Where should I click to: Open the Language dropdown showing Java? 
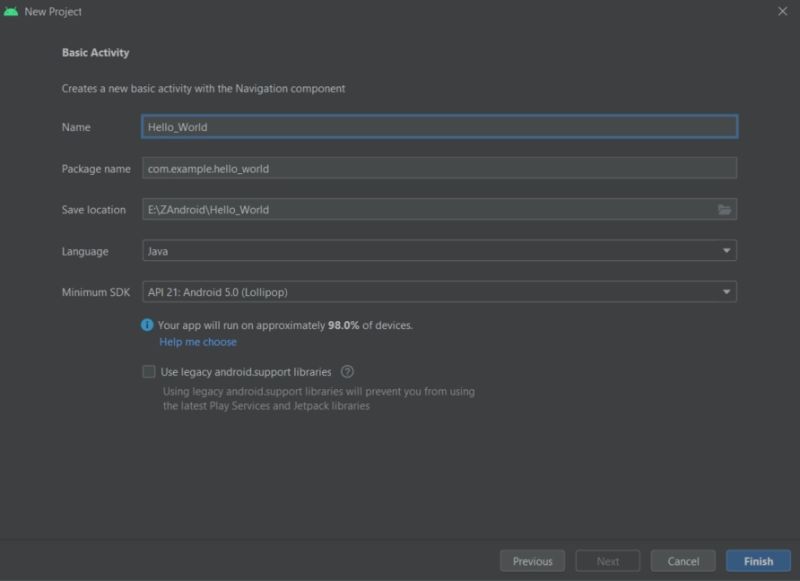pyautogui.click(x=439, y=251)
